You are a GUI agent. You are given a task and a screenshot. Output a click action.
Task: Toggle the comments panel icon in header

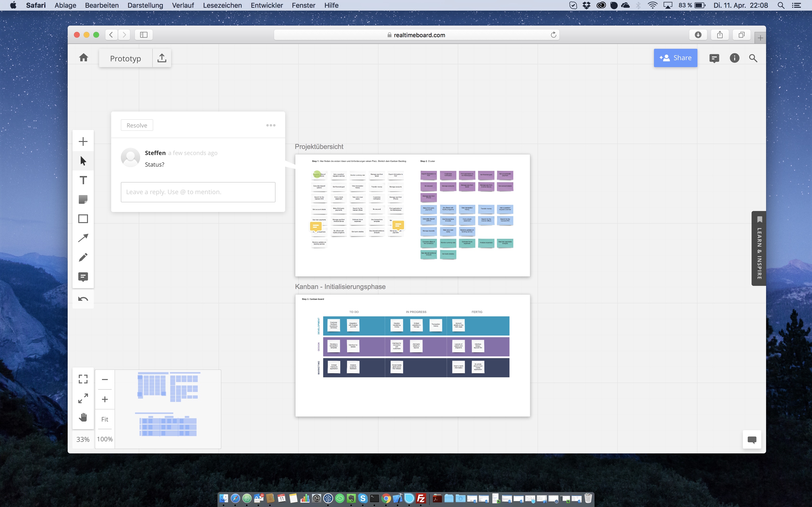tap(714, 58)
